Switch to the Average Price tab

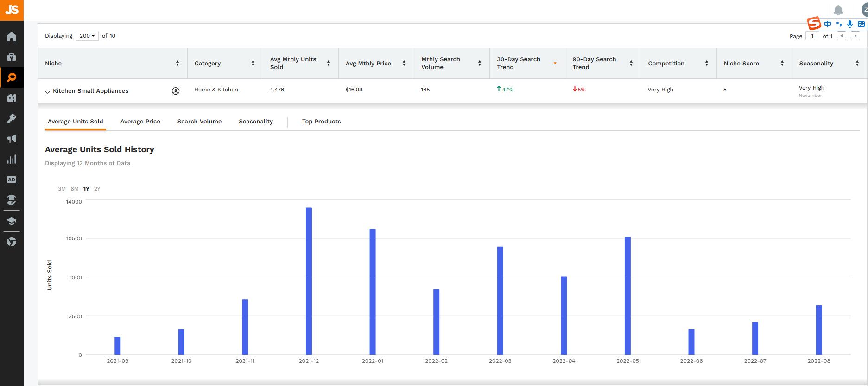pyautogui.click(x=140, y=122)
